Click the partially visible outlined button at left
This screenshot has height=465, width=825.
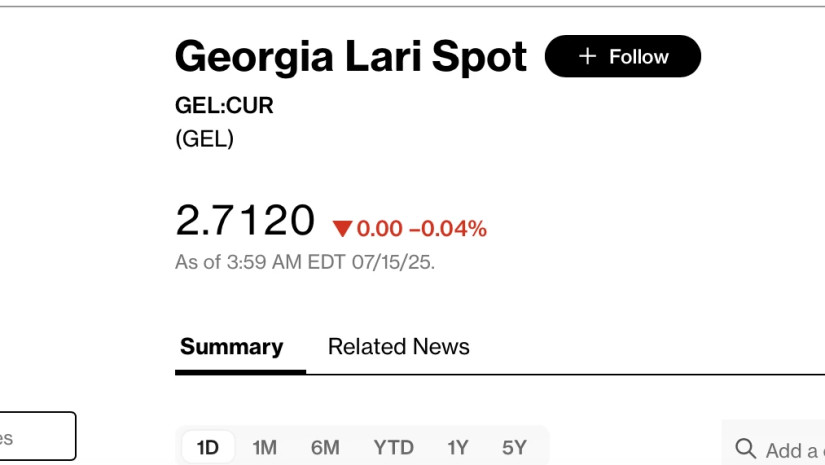pyautogui.click(x=36, y=437)
